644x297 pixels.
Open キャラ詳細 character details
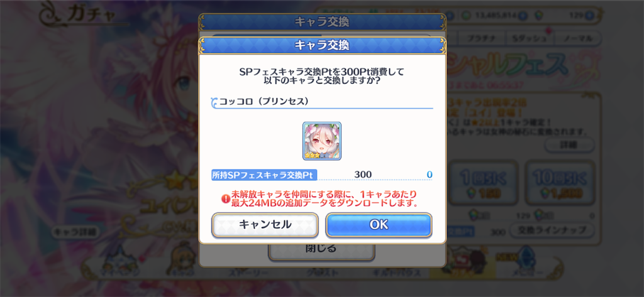pos(75,232)
